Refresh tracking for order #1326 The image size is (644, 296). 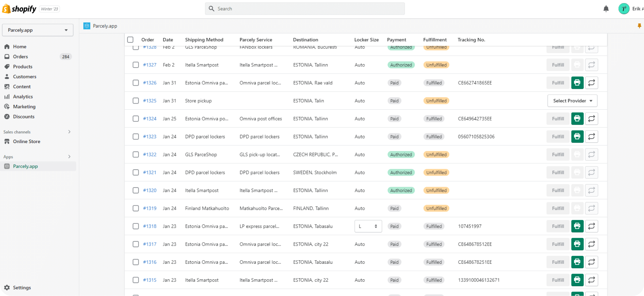pyautogui.click(x=591, y=83)
